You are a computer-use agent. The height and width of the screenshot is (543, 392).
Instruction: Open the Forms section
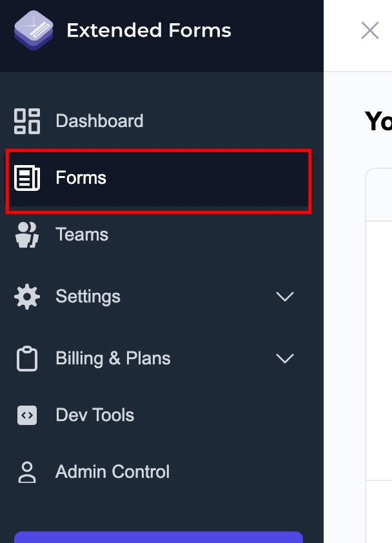pos(81,177)
